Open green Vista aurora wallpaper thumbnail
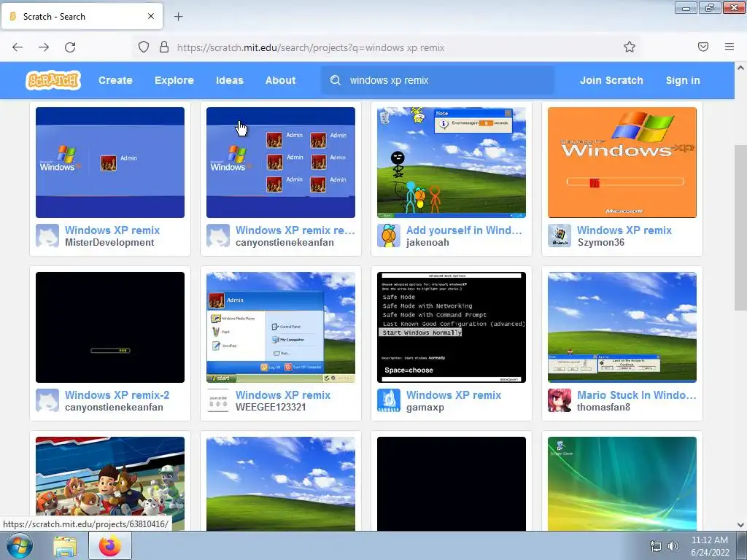The width and height of the screenshot is (747, 560). coord(622,483)
